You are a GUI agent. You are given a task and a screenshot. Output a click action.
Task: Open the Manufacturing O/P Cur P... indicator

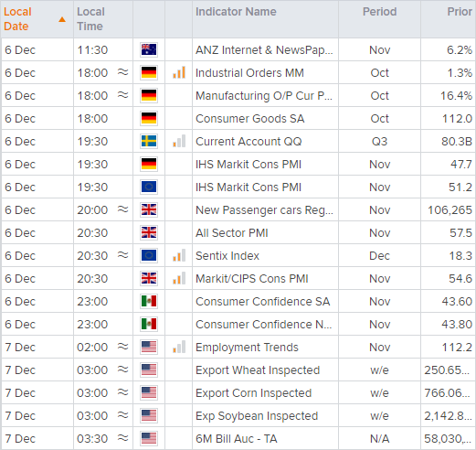[264, 96]
